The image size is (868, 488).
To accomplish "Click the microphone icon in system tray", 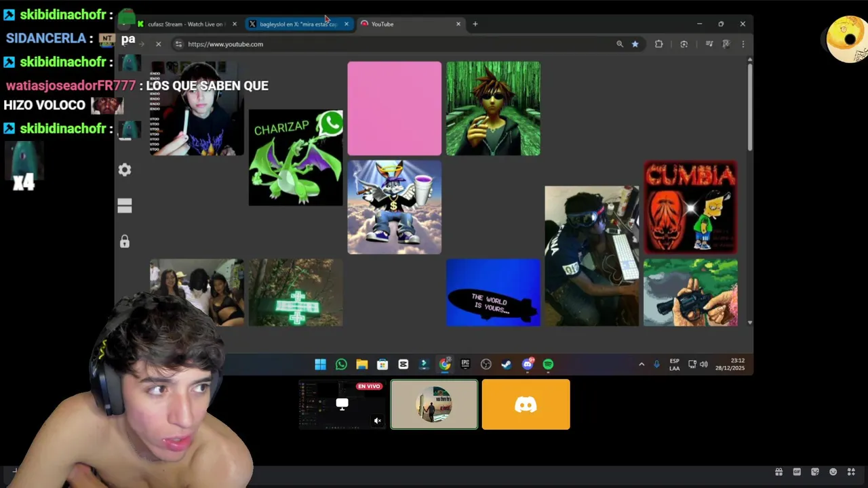I will 656,365.
